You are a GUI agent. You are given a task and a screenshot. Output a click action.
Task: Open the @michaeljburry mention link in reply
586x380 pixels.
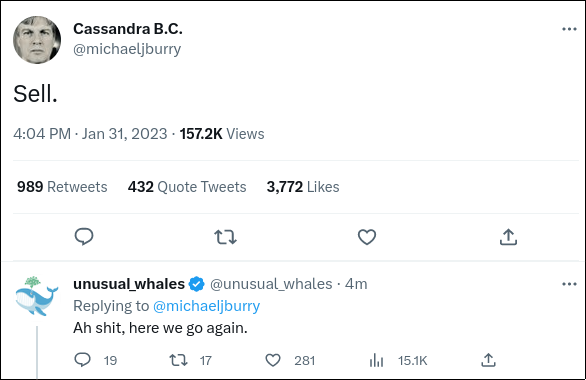point(206,306)
